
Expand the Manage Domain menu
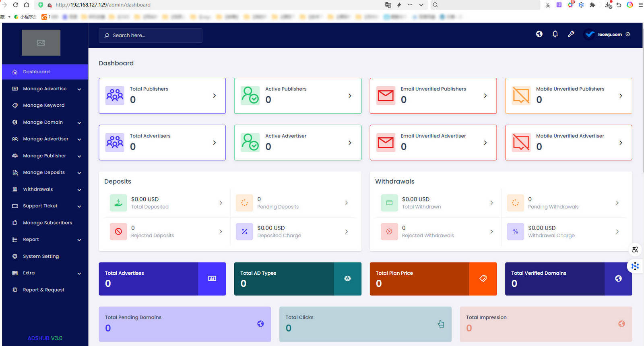point(45,122)
